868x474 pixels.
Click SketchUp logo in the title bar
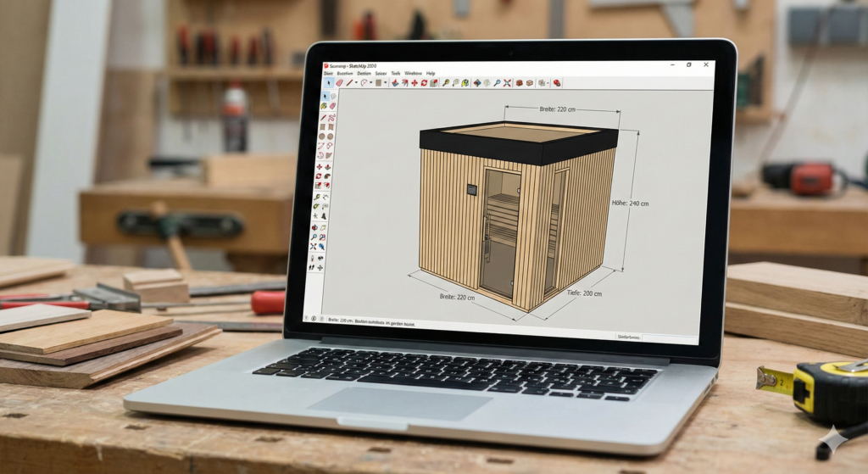[326, 66]
